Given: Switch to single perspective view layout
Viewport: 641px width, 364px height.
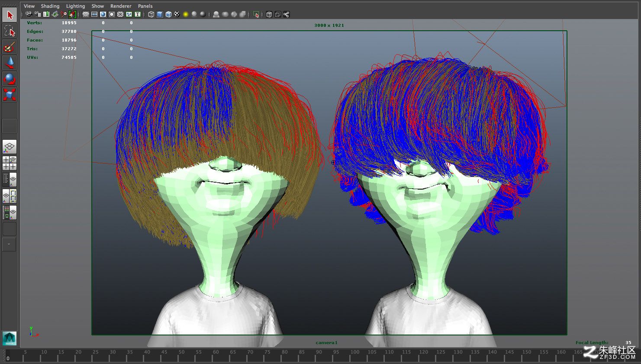Looking at the screenshot, I should pyautogui.click(x=10, y=147).
